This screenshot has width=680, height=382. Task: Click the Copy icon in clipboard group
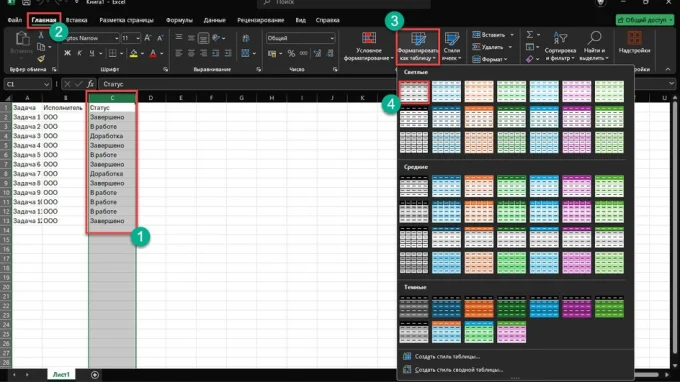41,47
